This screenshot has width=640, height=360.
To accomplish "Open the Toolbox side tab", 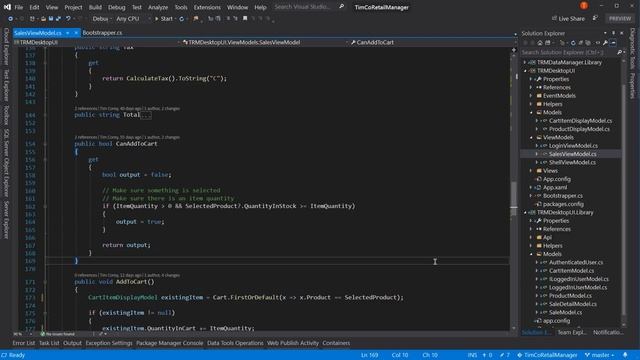I will coord(6,115).
